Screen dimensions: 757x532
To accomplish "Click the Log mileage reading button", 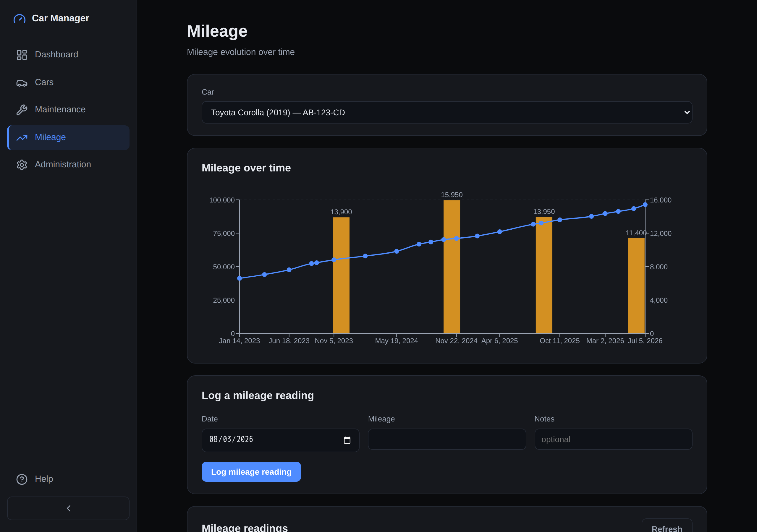I will tap(251, 472).
